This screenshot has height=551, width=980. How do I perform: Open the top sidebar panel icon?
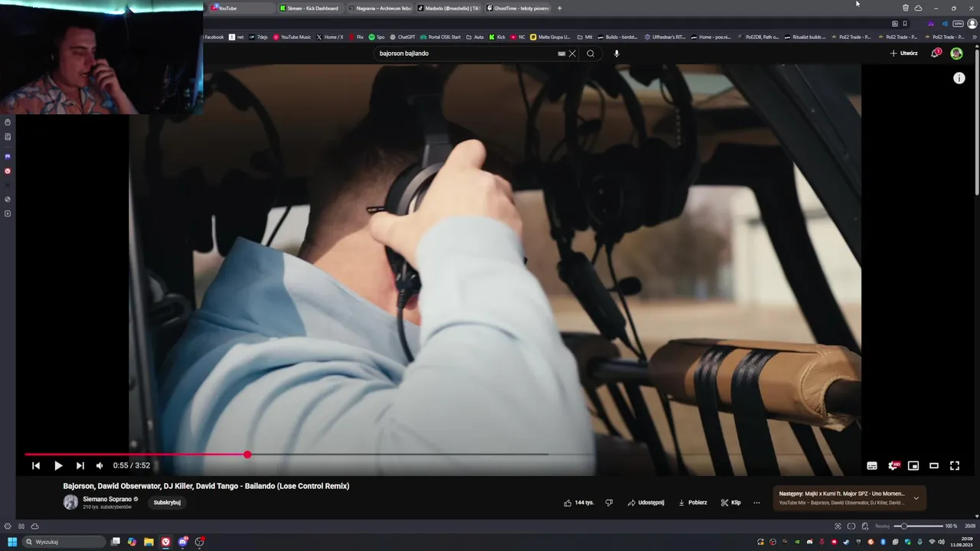coord(8,122)
